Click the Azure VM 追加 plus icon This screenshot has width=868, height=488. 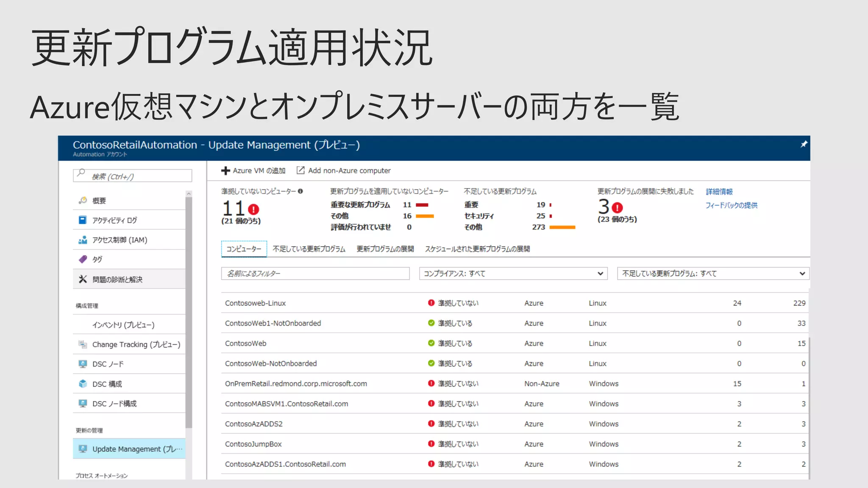click(x=225, y=171)
